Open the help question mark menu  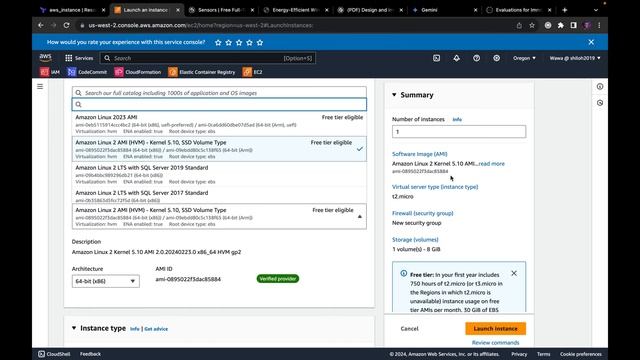476,58
